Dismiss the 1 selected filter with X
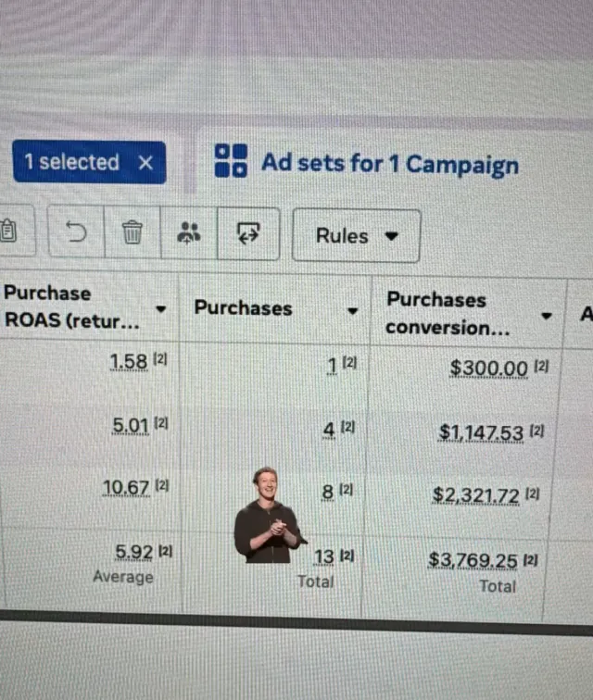The image size is (593, 700). (x=145, y=163)
